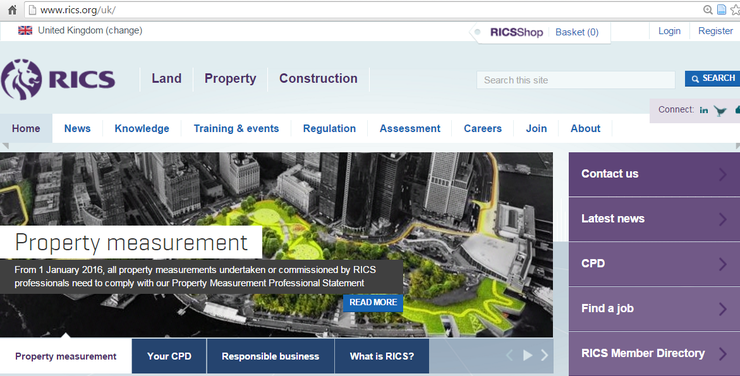Screen dimensions: 740x376
Task: Go to next carousel slide arrow
Action: [x=545, y=355]
